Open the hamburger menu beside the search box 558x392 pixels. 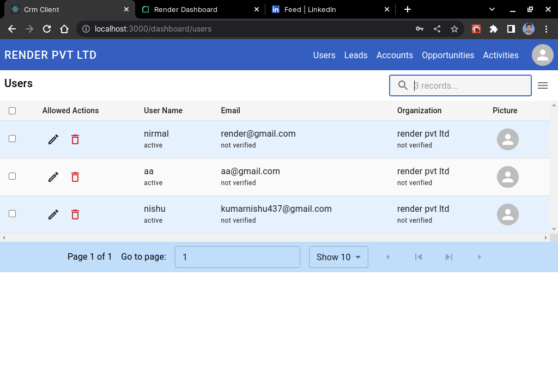(x=542, y=85)
